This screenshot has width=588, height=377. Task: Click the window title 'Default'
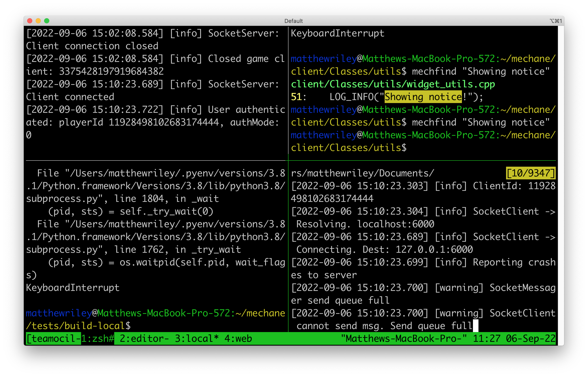point(293,21)
